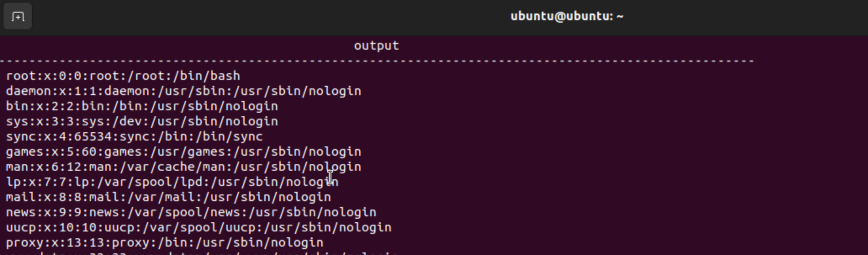The image size is (868, 255).
Task: Click the bin:x:2:2 entry line
Action: pos(142,106)
